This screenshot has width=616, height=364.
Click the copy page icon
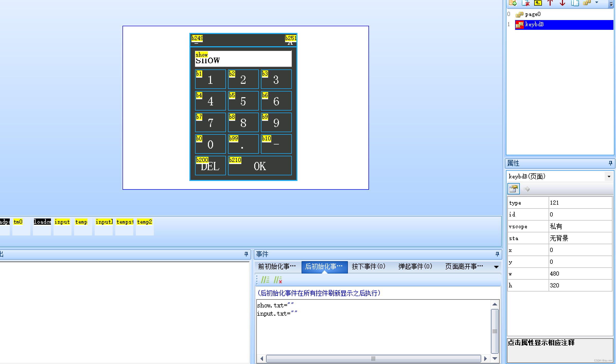pyautogui.click(x=575, y=3)
